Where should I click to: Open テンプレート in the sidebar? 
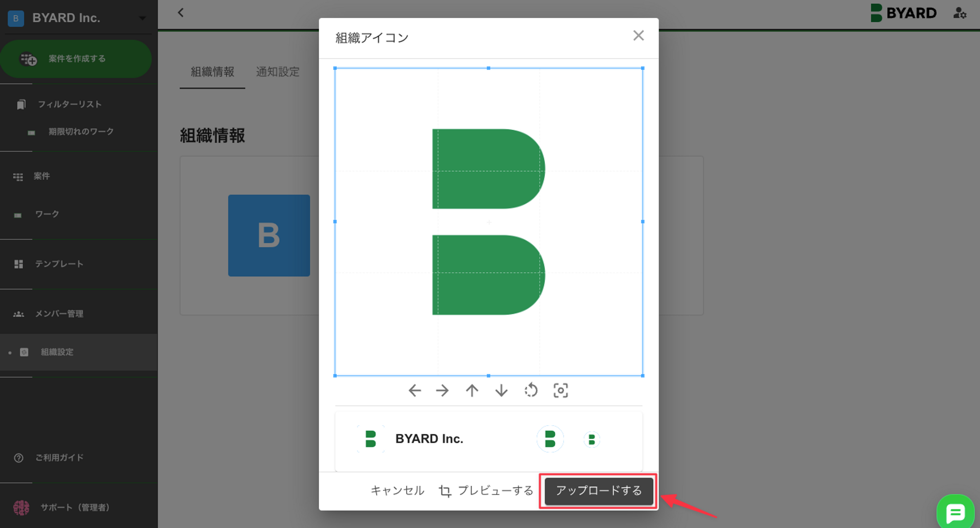[x=59, y=264]
